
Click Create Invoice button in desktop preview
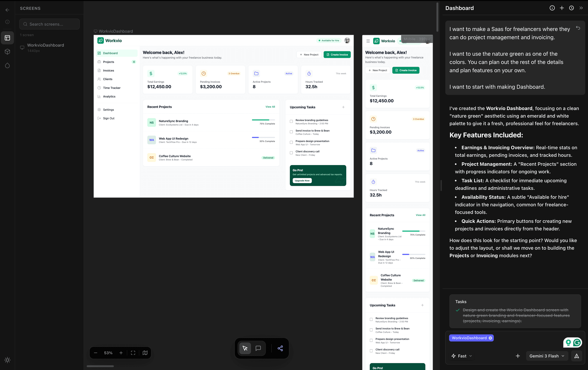point(337,55)
